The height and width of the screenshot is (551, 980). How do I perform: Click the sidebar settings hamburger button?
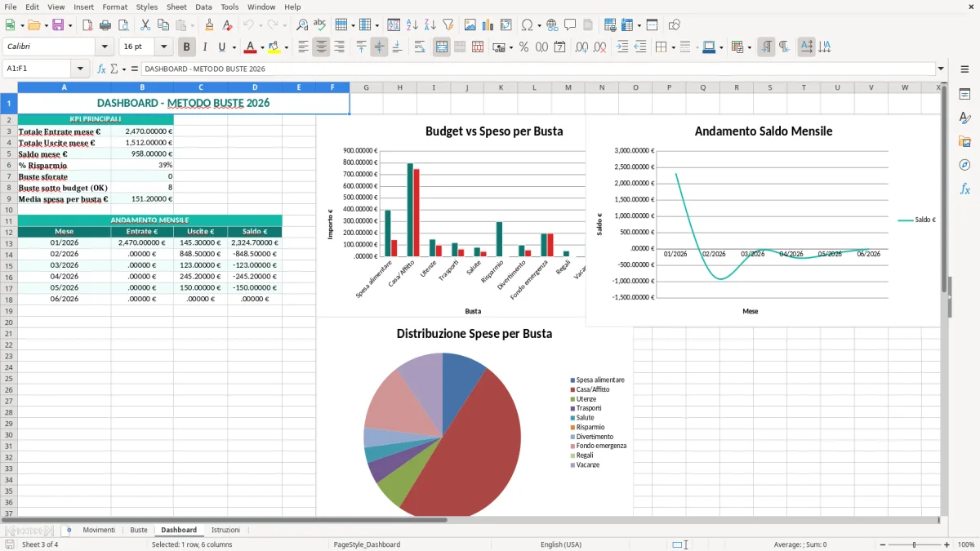pos(964,70)
